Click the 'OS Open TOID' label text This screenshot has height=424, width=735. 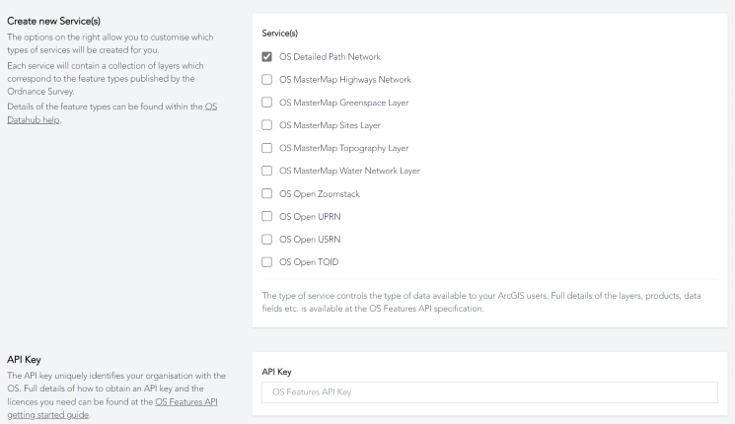tap(309, 262)
